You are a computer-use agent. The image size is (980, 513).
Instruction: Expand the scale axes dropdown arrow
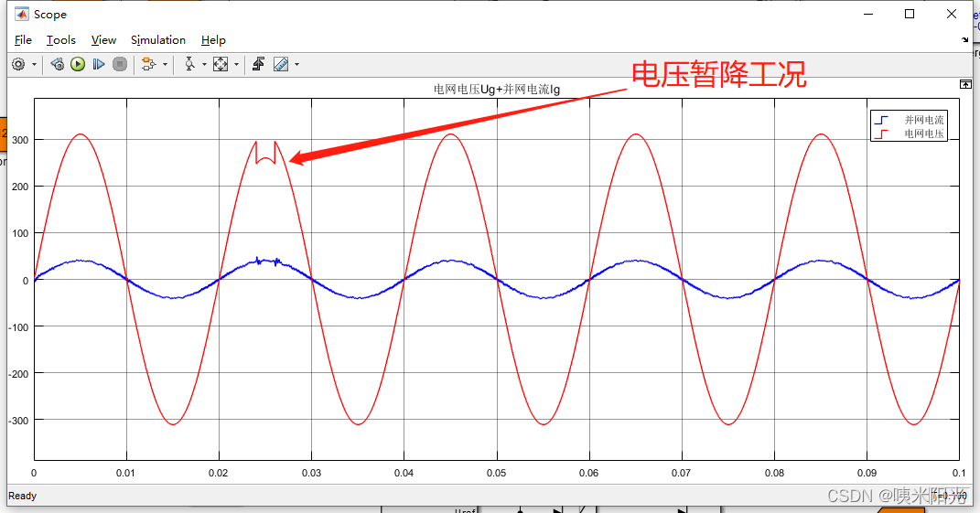pos(236,64)
